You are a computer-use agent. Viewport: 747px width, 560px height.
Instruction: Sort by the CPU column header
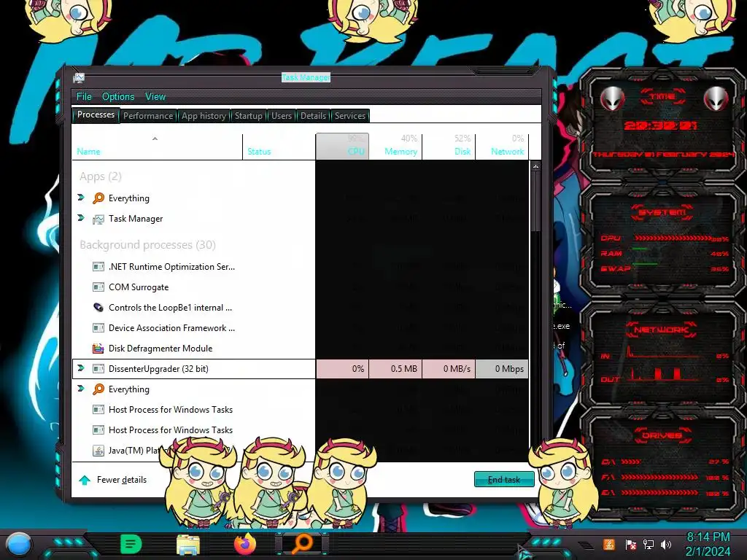point(342,147)
